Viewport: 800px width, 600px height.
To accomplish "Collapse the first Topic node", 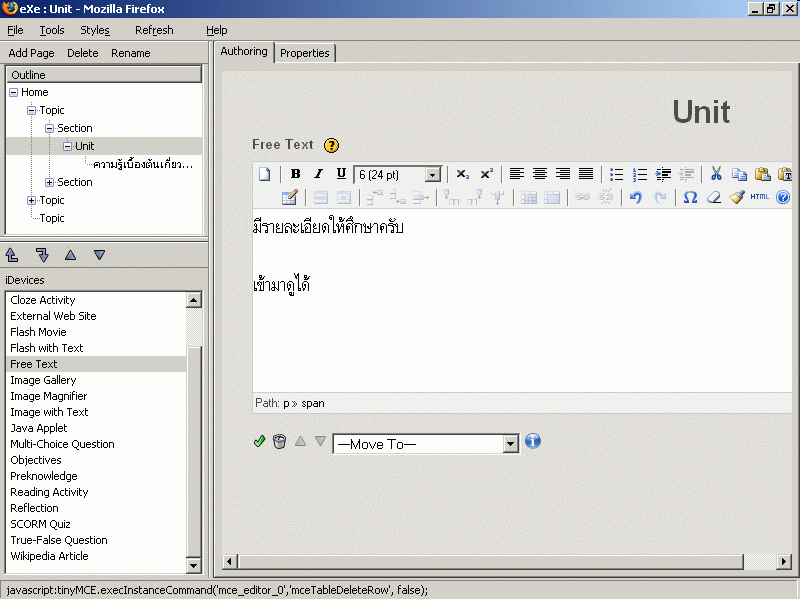I will tap(32, 111).
